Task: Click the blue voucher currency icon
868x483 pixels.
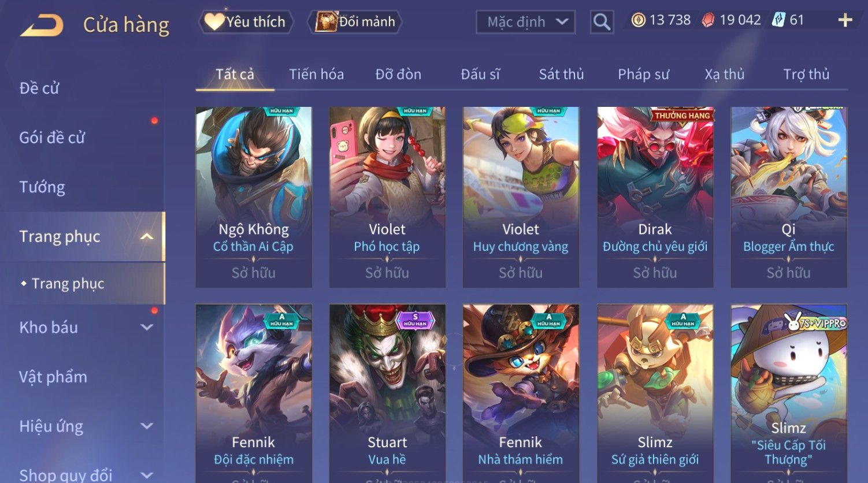Action: [778, 20]
